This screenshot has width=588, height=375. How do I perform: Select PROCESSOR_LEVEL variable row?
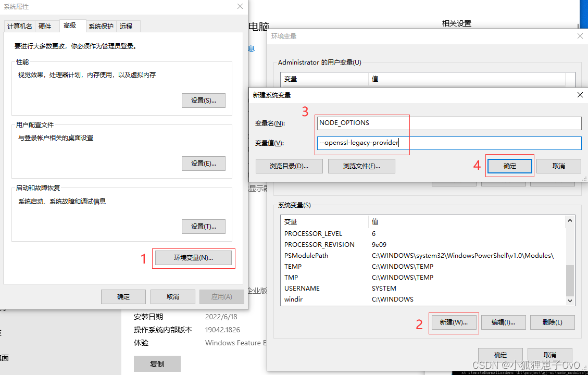click(x=422, y=234)
